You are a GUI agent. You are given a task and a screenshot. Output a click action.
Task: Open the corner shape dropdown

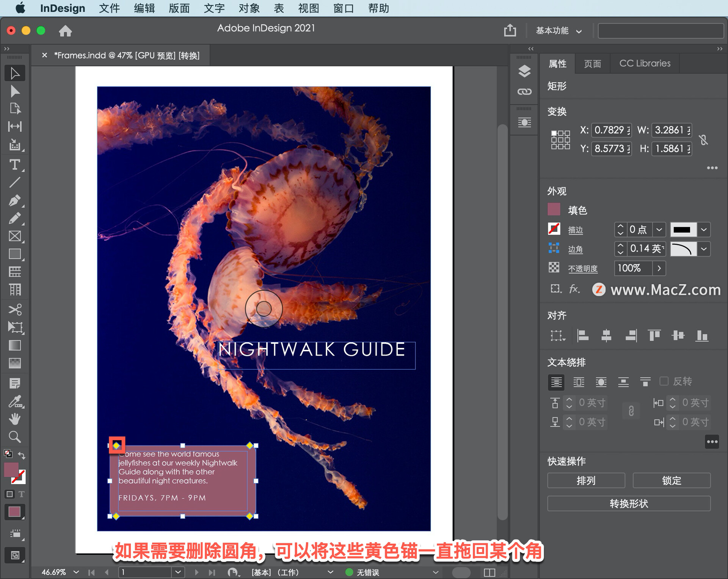click(x=704, y=249)
